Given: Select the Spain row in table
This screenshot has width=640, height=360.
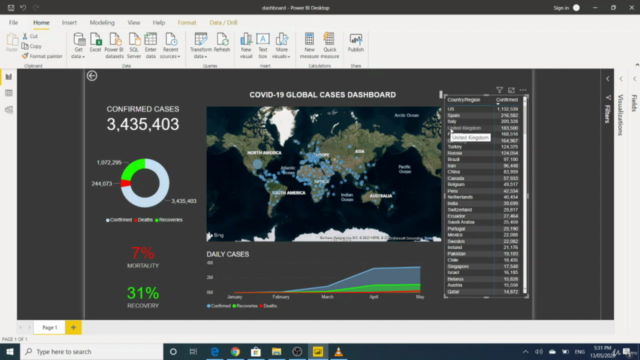Looking at the screenshot, I should tap(483, 116).
